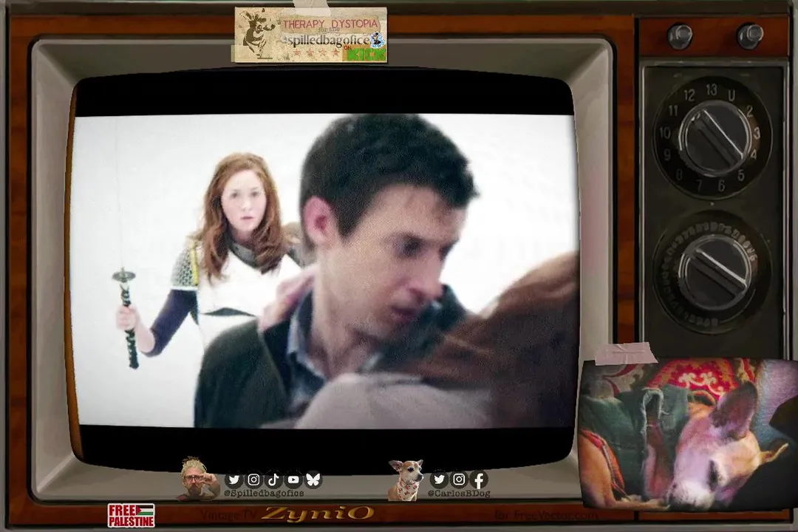Click the "@CarlosBDog" handle
Viewport: 798px width, 532px height.
click(459, 494)
